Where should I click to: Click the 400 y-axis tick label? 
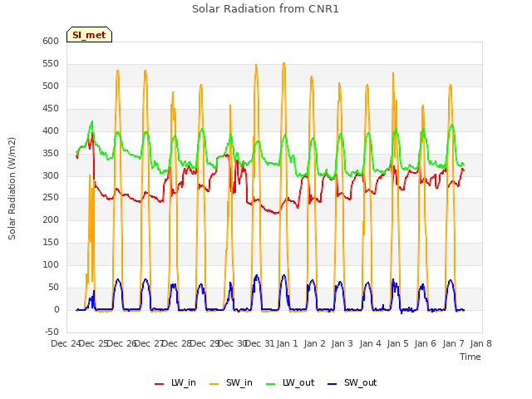51,131
